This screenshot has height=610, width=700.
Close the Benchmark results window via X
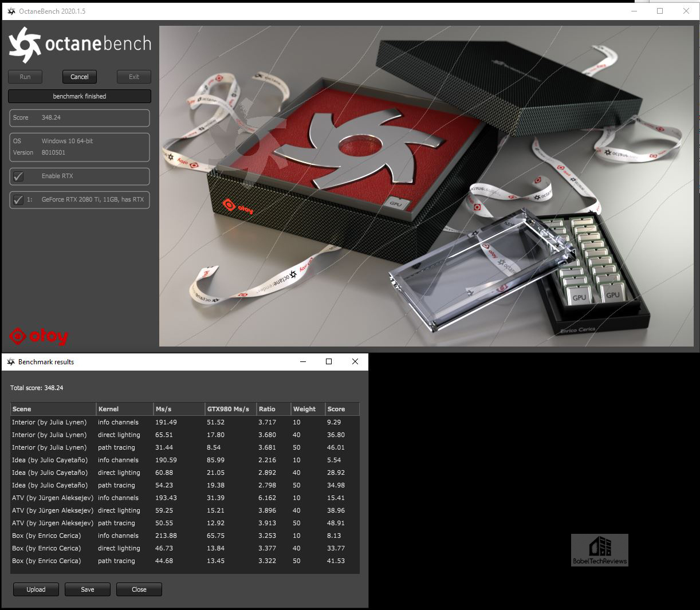(x=355, y=361)
